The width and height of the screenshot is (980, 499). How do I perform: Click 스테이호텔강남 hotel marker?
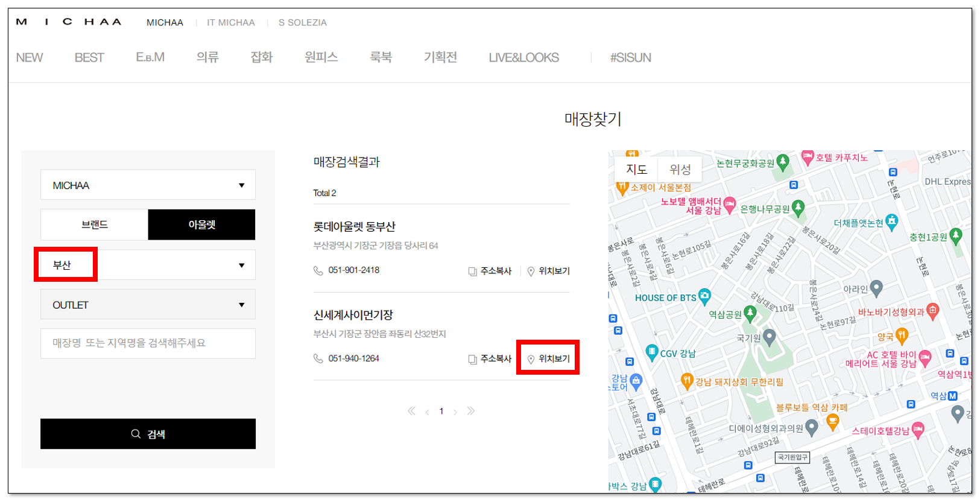click(x=918, y=429)
